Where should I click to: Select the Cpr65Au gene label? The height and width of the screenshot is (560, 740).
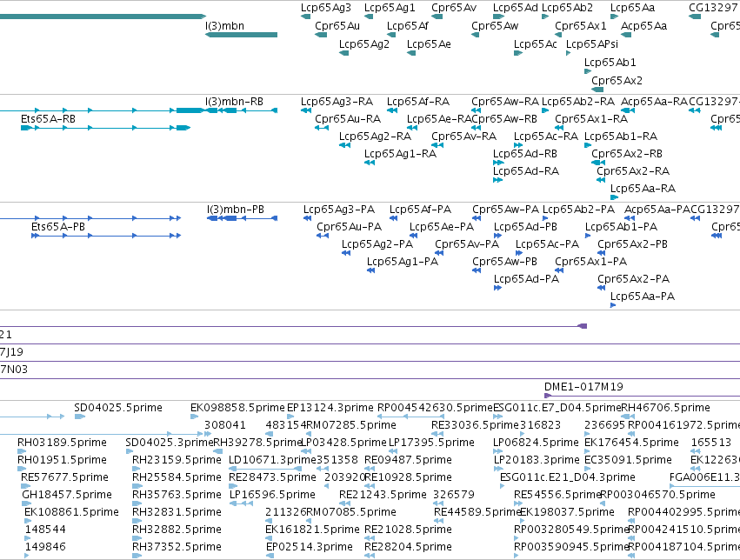click(337, 26)
